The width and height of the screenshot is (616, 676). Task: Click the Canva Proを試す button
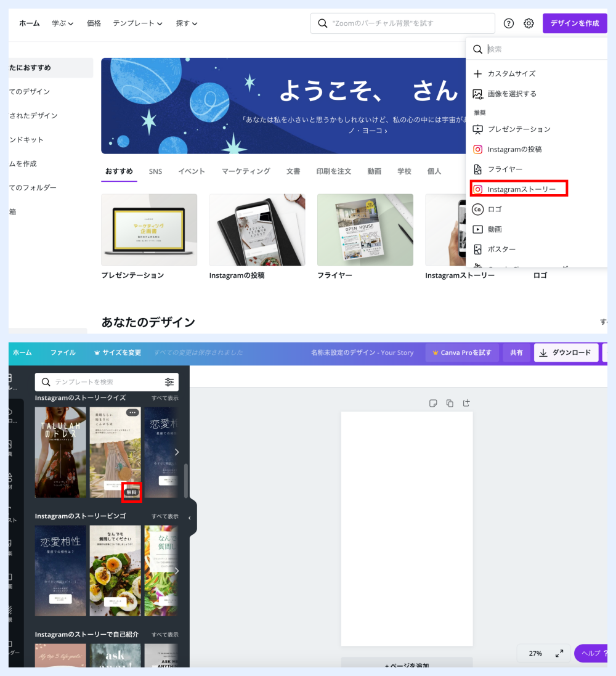point(462,352)
